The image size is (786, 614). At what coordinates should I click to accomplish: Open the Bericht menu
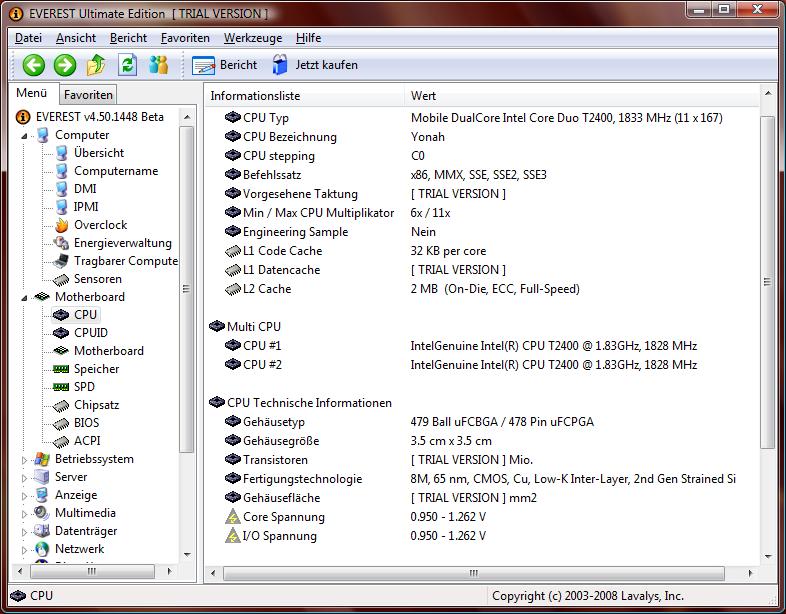tap(128, 38)
